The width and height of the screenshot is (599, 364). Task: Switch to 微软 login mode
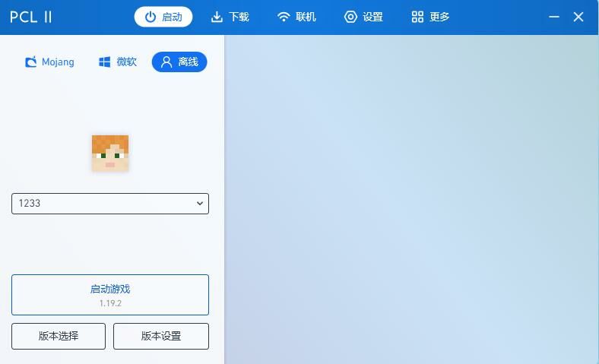[x=117, y=62]
